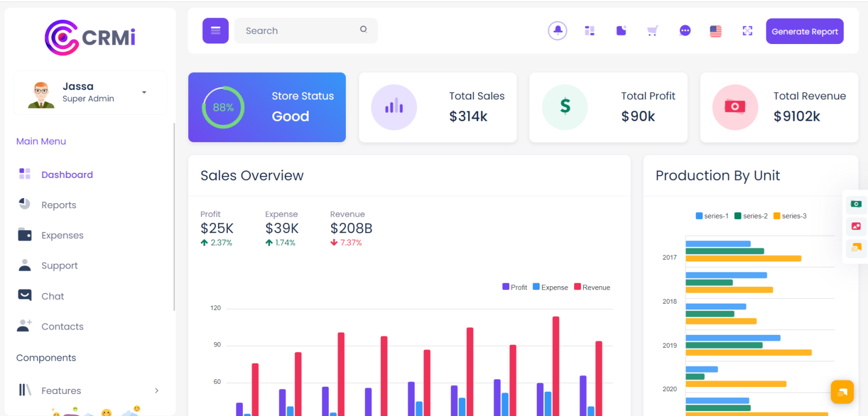Open the documents icon in top bar
This screenshot has width=868, height=416.
[x=620, y=31]
